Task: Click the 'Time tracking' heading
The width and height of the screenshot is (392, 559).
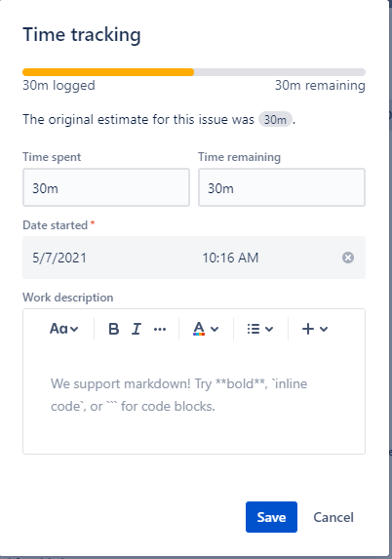Action: click(x=82, y=35)
